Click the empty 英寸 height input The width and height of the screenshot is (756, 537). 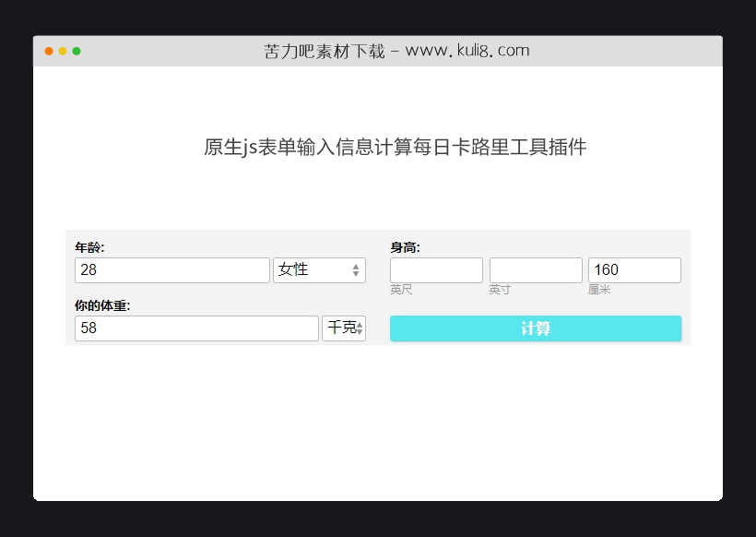[x=536, y=269]
